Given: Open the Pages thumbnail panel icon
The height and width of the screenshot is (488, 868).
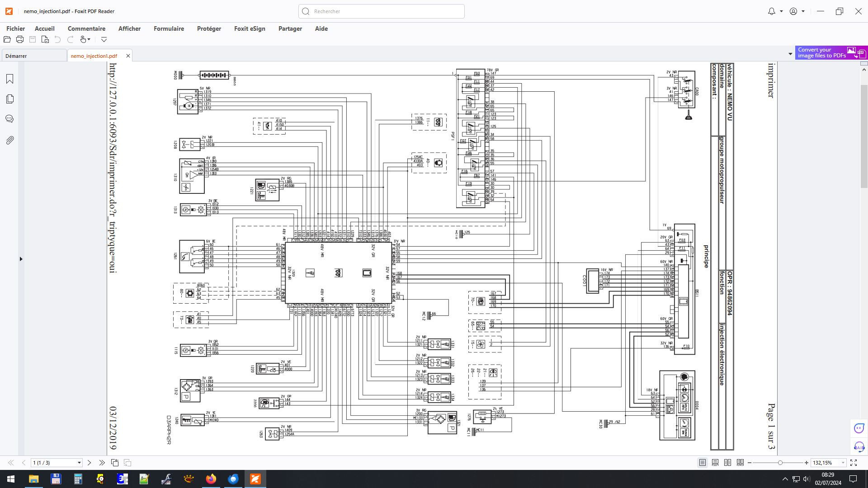Looking at the screenshot, I should (x=9, y=99).
